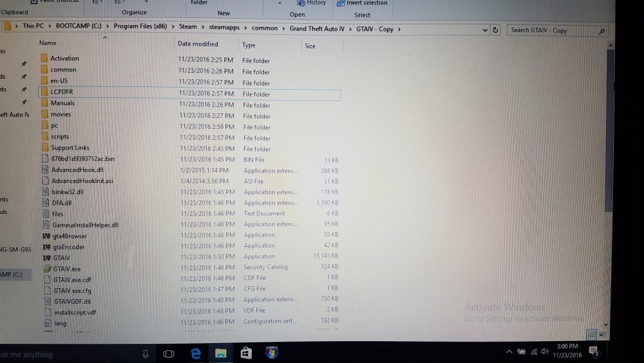Viewport: 644px width, 363px height.
Task: Activate Cortana microphone on taskbar
Action: [x=146, y=354]
